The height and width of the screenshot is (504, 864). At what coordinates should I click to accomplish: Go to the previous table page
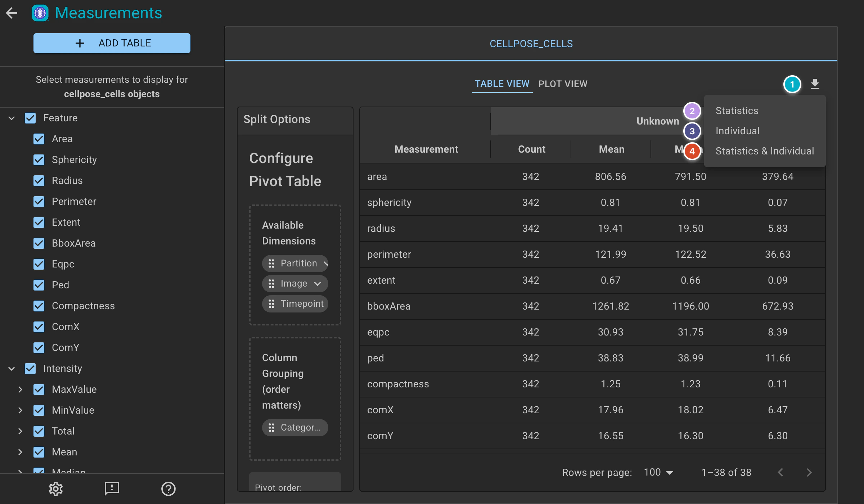(780, 472)
